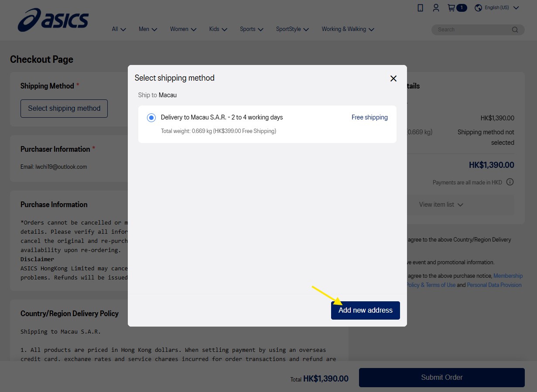
Task: Open the Personal Data Provision link
Action: click(x=494, y=285)
